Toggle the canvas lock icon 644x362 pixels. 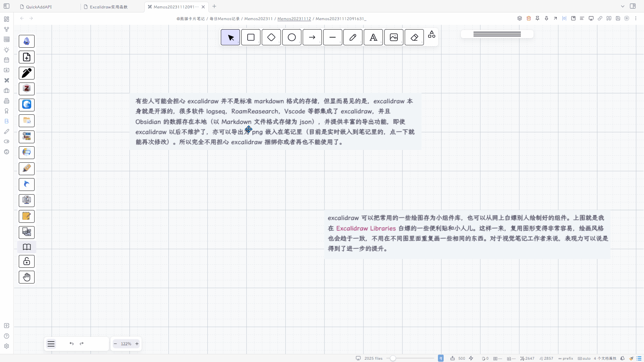point(27,261)
